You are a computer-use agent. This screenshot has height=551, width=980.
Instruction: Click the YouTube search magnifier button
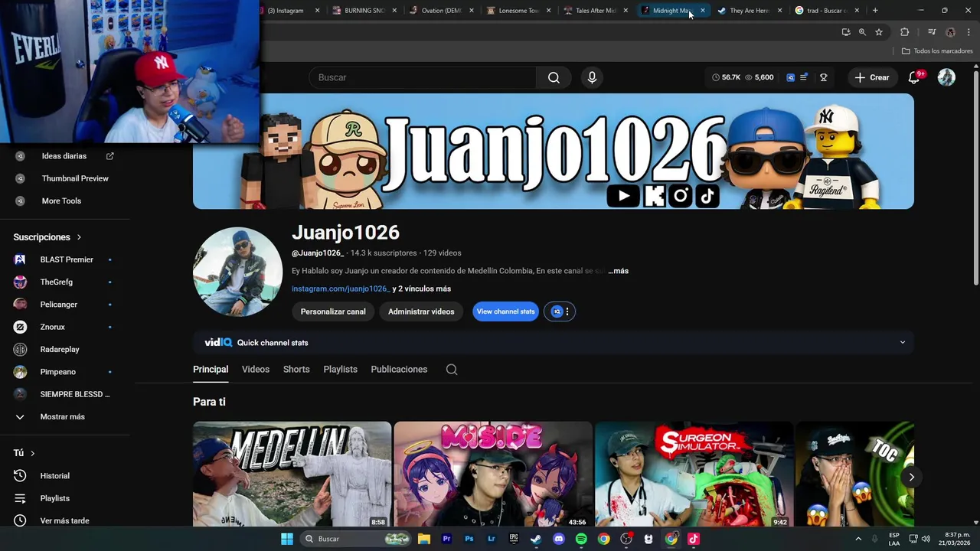(554, 77)
